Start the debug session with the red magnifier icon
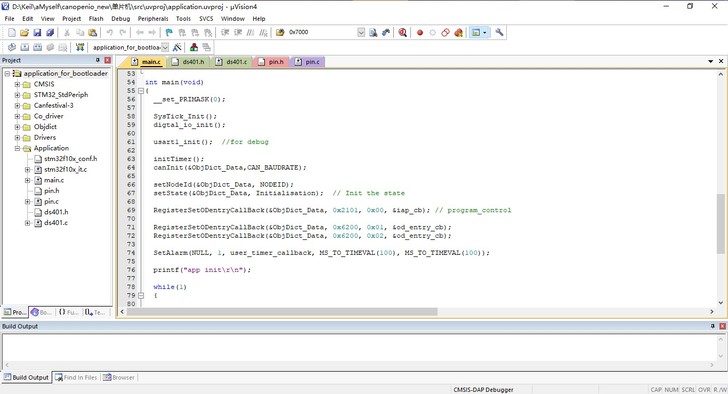 [x=403, y=32]
